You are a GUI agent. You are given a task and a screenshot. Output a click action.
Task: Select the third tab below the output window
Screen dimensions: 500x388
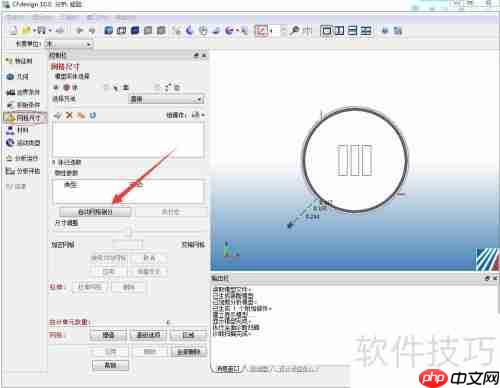[x=298, y=369]
